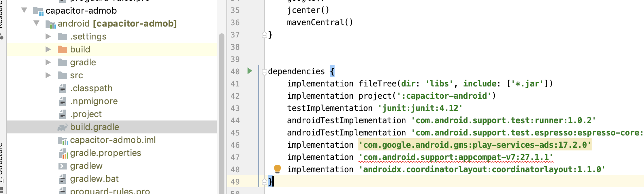This screenshot has width=644, height=194.
Task: Expand the src folder arrow
Action: [x=48, y=75]
